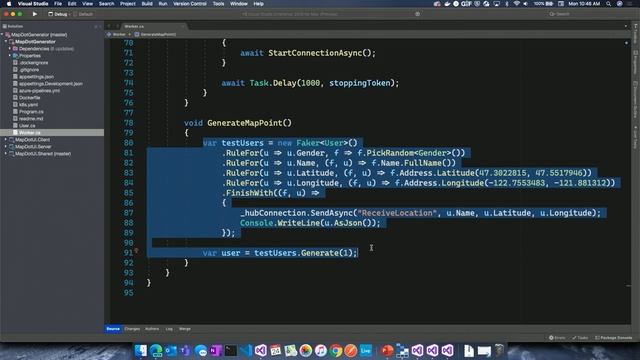Open the Edit menu
The image size is (640, 360).
click(72, 4)
